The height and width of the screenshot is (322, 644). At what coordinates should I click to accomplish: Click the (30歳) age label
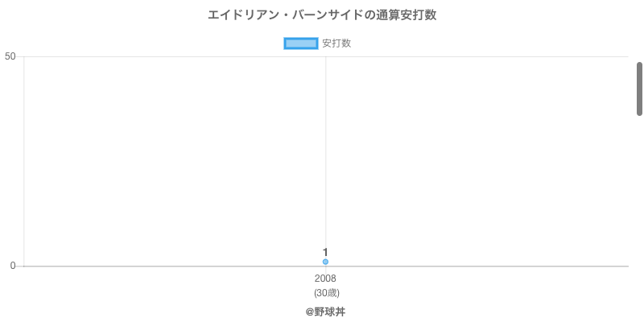[x=326, y=292]
